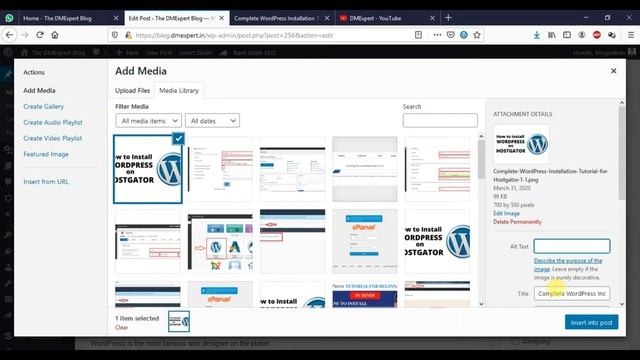Open Create Audio Playlist link
Viewport: 640px width, 360px height.
click(53, 122)
